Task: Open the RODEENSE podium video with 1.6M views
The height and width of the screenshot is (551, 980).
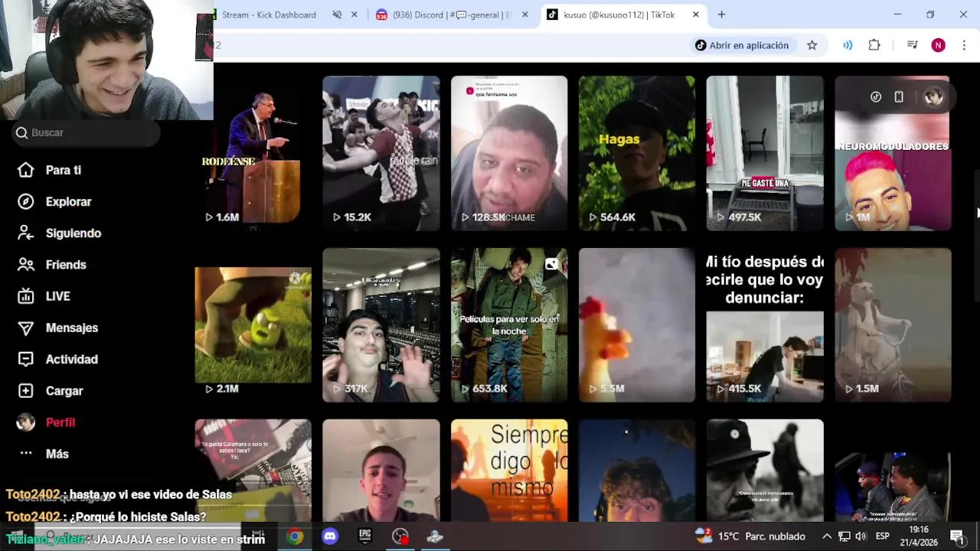Action: click(x=253, y=153)
